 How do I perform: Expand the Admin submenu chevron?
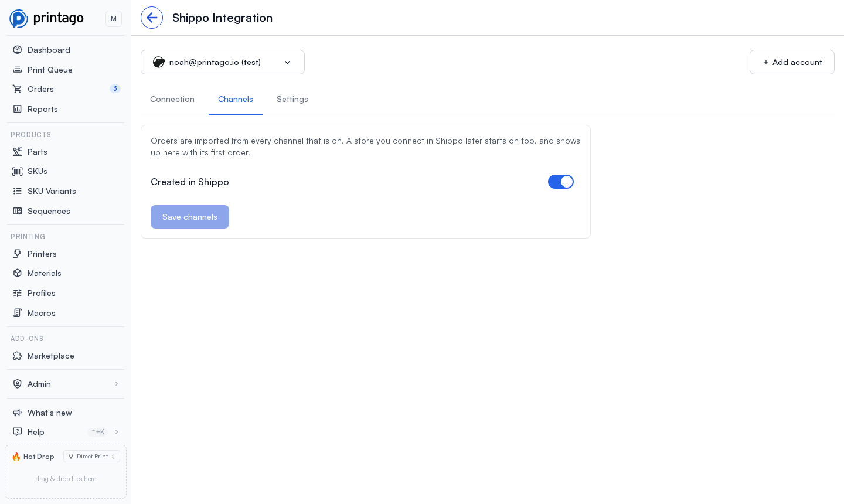click(117, 384)
